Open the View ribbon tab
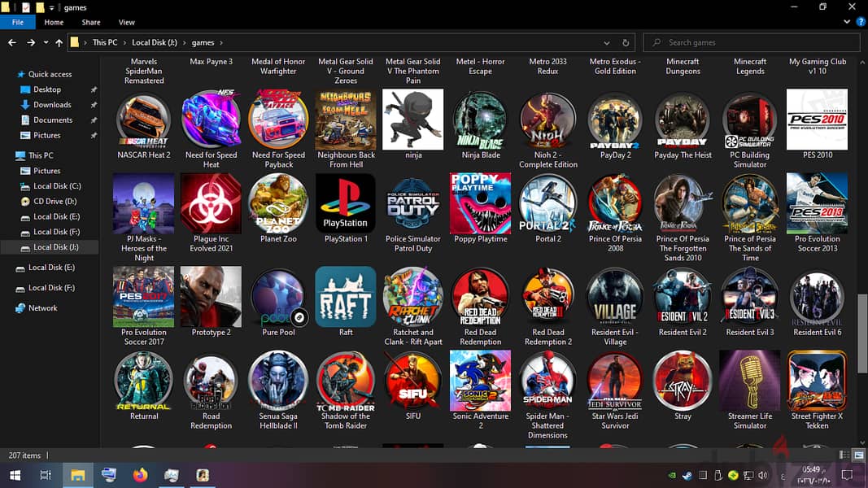868x488 pixels. coord(126,22)
